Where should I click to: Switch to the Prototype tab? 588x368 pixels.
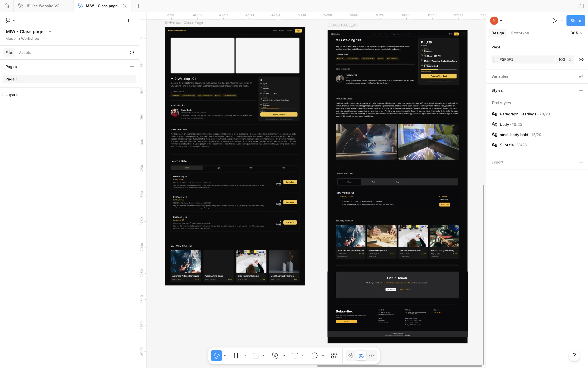520,33
